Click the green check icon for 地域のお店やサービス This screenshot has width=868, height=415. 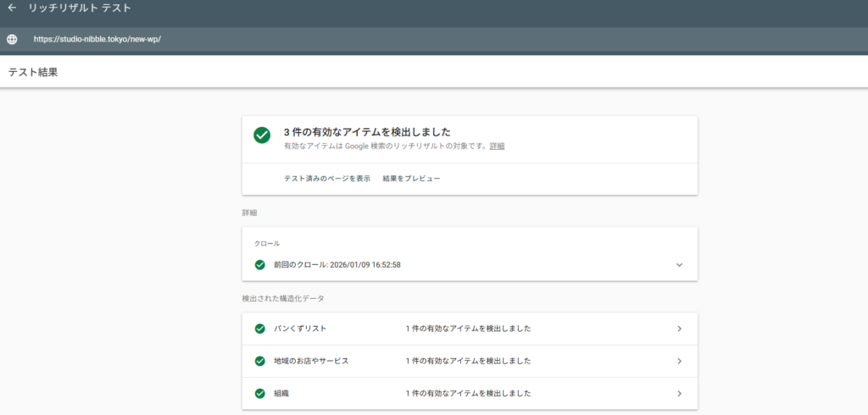(260, 361)
